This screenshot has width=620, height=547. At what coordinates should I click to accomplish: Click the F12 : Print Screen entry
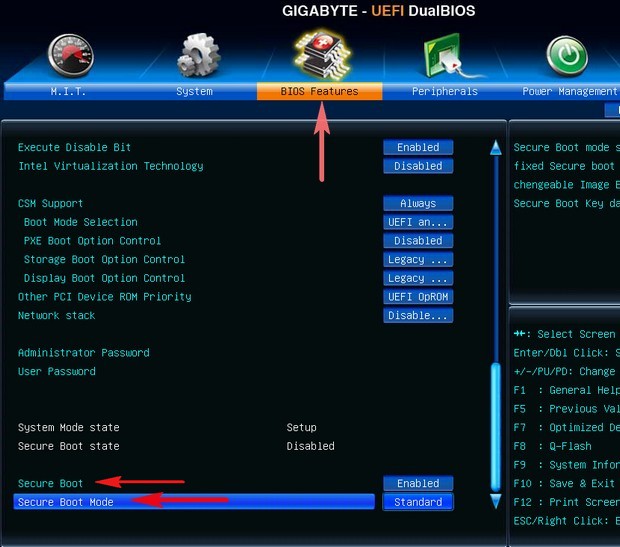tap(566, 502)
